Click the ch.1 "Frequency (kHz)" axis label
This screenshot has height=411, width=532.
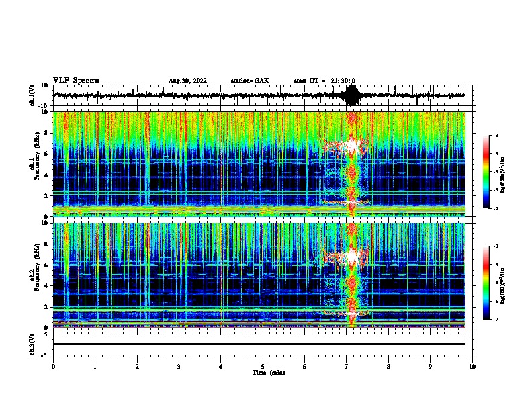coord(37,156)
